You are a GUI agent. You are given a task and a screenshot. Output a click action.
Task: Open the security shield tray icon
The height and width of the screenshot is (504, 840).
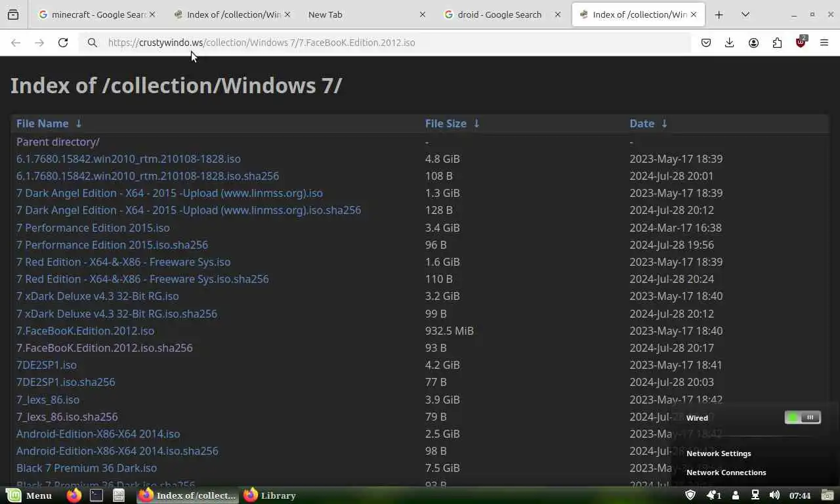coord(690,495)
